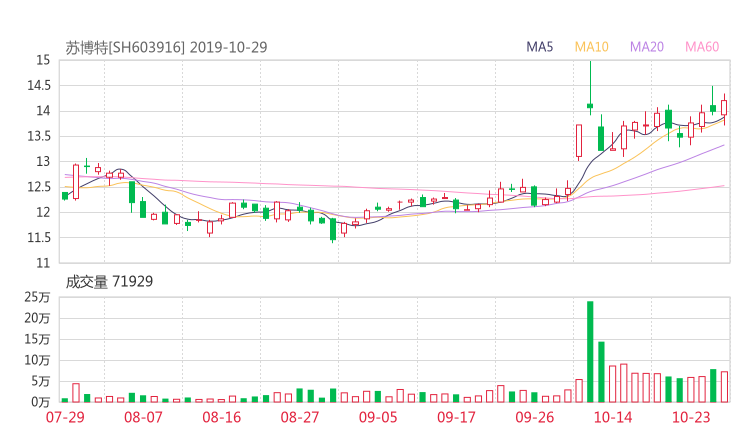Screen dimensions: 740x440
Task: Click the 12.5 price axis label
Action: [x=39, y=187]
